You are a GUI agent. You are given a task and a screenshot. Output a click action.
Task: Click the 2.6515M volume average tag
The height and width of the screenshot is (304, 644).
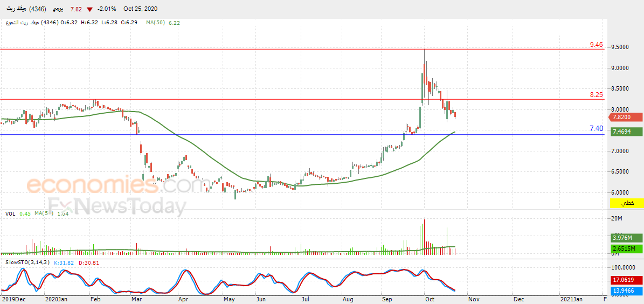click(x=626, y=248)
